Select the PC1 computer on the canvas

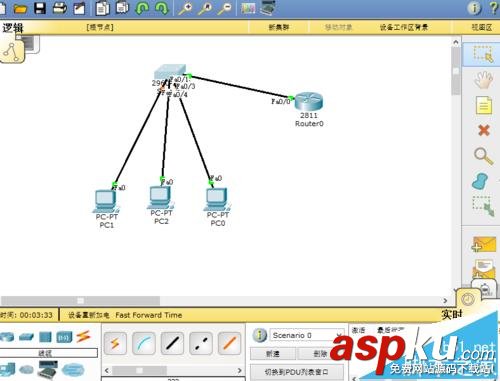pyautogui.click(x=106, y=201)
